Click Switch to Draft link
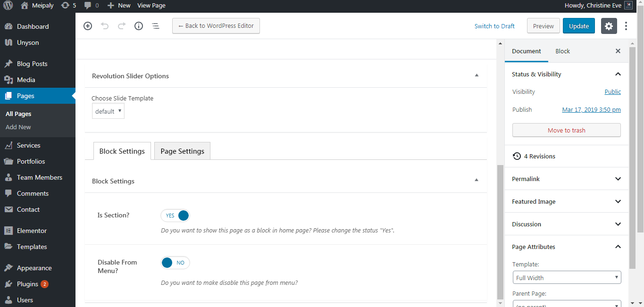The width and height of the screenshot is (644, 307). tap(494, 26)
